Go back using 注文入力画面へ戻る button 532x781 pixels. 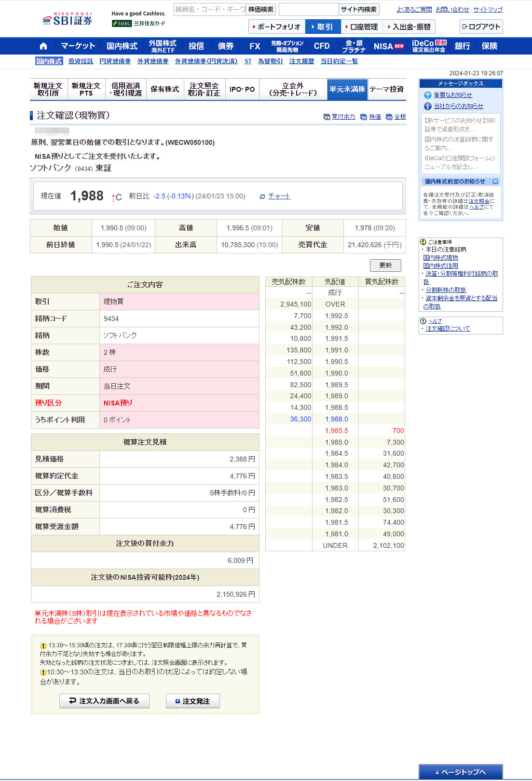click(x=104, y=701)
